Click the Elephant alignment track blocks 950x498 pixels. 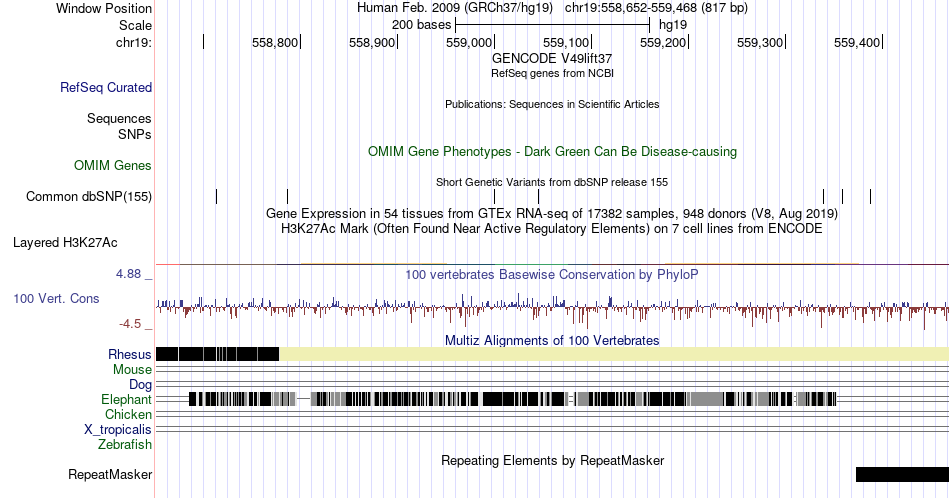click(513, 399)
